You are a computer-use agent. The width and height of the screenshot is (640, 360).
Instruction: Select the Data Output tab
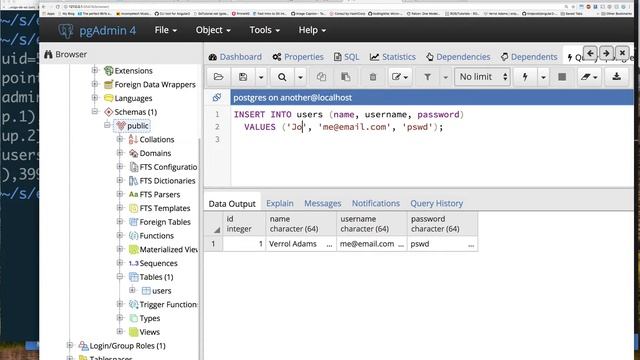[x=232, y=203]
